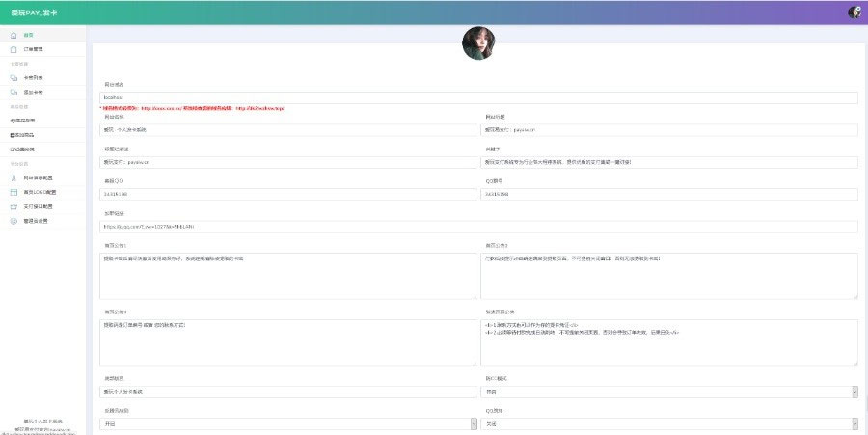Viewport: 868px width, 435px height.
Task: Expand the bottom-left 开启 dropdown
Action: [288, 423]
